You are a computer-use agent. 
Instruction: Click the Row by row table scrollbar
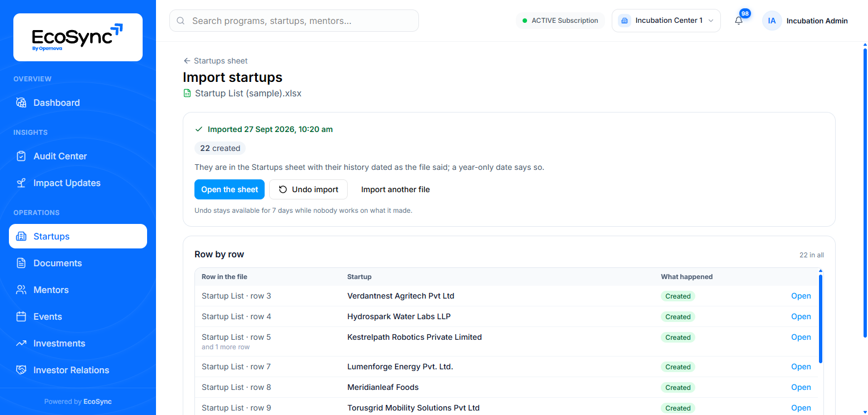[x=821, y=318]
